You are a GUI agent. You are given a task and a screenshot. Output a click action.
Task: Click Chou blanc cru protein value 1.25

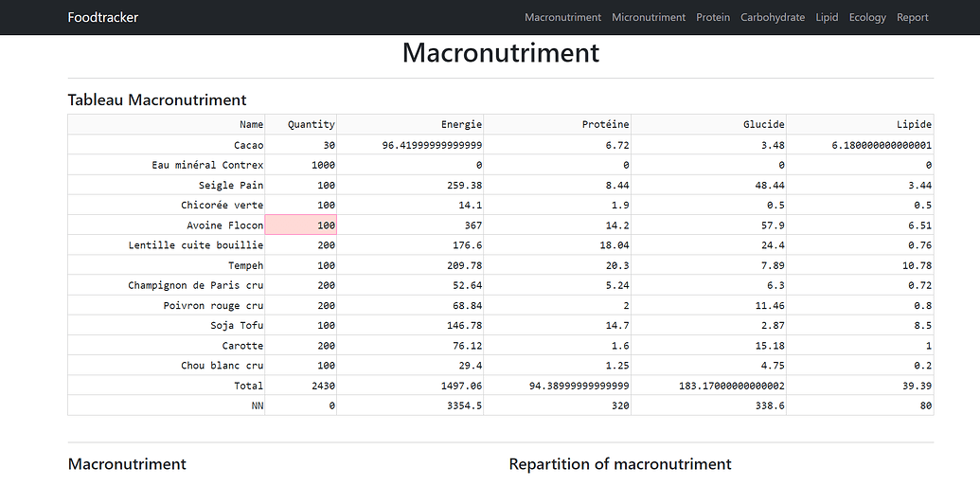(x=558, y=366)
